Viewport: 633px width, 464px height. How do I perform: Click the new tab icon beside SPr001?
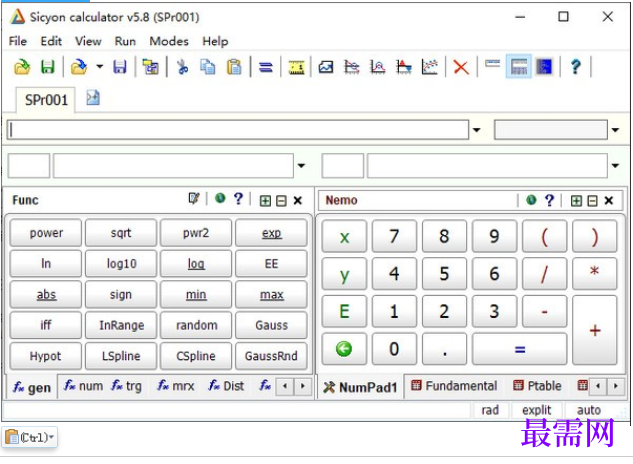point(93,98)
